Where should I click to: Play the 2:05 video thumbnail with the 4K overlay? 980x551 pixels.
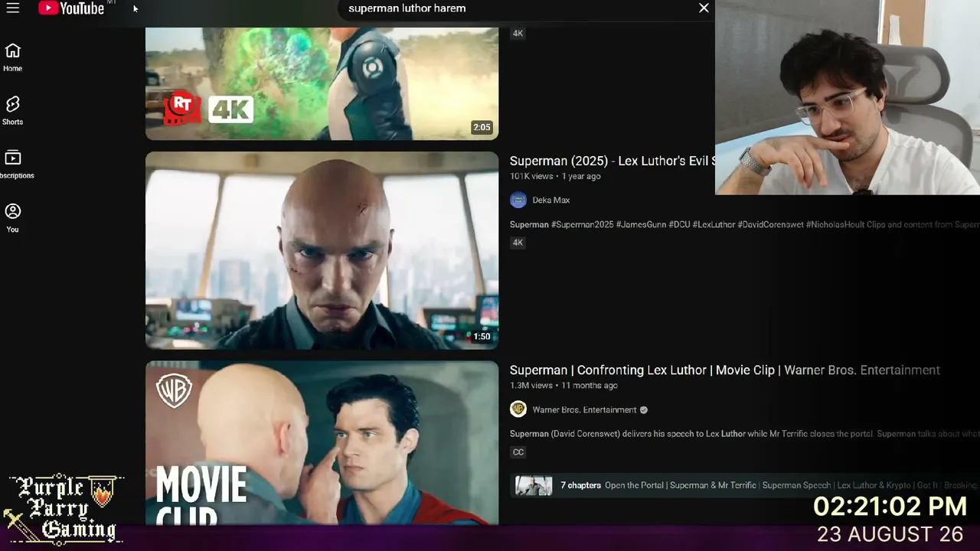click(322, 83)
